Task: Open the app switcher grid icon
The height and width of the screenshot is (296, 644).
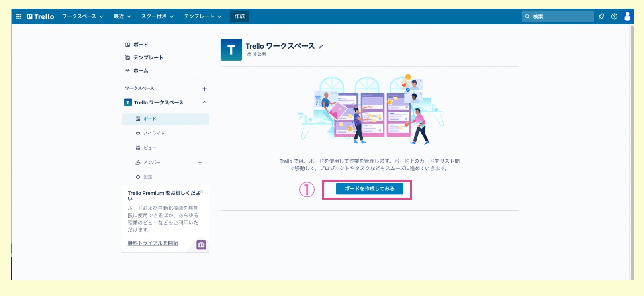Action: [x=18, y=16]
